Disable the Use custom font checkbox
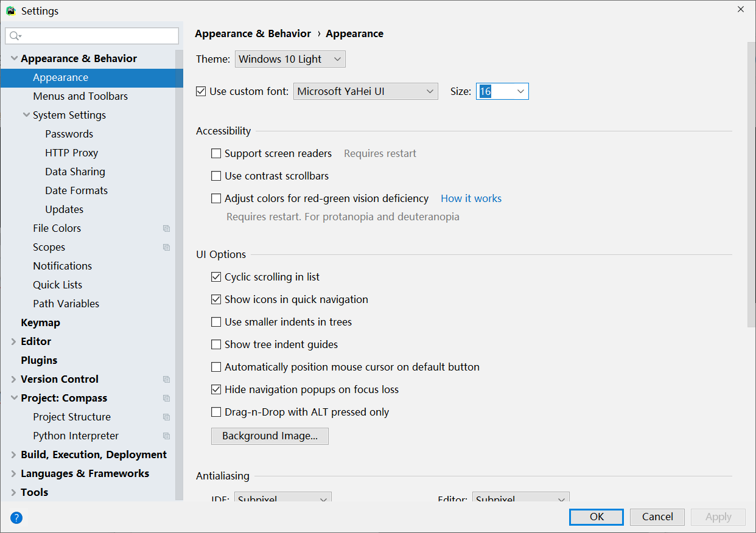Screen dimensions: 756x533 tap(201, 91)
